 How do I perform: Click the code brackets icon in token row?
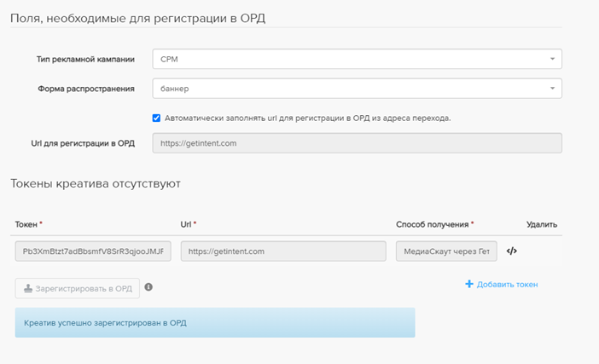click(512, 251)
